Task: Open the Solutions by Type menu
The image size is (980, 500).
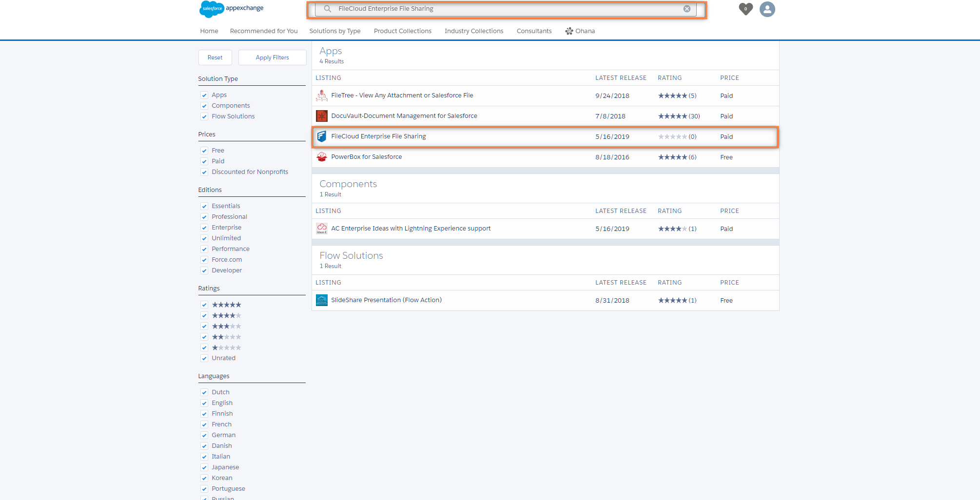Action: pyautogui.click(x=335, y=31)
